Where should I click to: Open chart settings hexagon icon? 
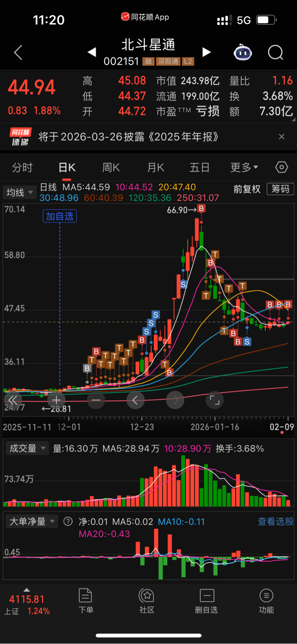tap(282, 167)
